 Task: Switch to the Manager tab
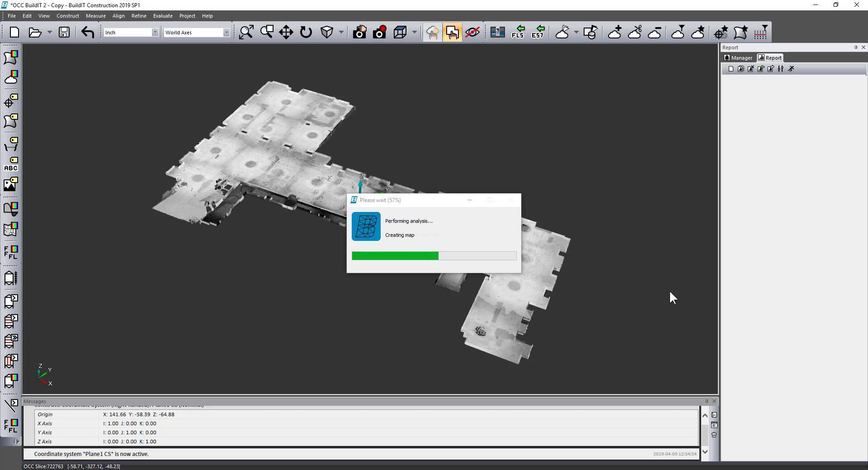coord(738,58)
